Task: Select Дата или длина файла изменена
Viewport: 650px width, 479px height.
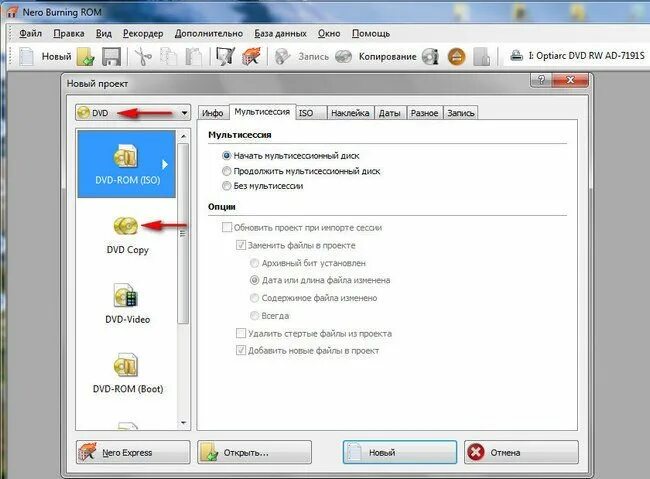Action: [255, 280]
